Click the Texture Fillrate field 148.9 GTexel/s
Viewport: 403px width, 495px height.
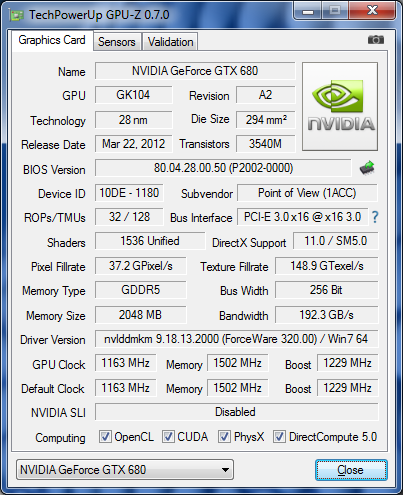327,266
